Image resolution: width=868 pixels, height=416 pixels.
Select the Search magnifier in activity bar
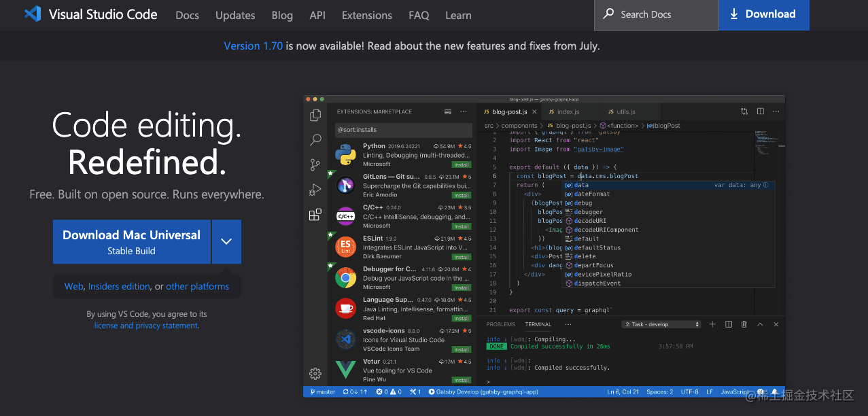click(315, 140)
